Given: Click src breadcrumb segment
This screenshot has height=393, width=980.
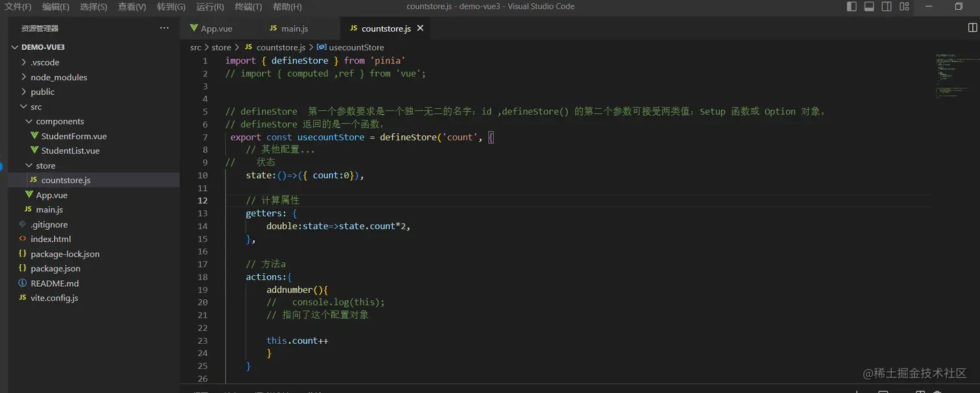Looking at the screenshot, I should [196, 47].
